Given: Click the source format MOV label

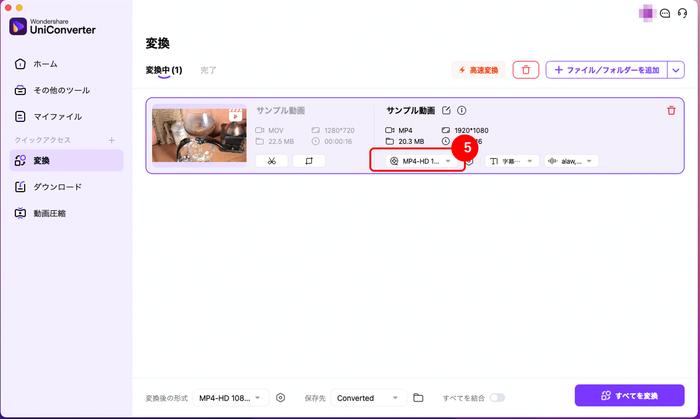Looking at the screenshot, I should [x=275, y=130].
